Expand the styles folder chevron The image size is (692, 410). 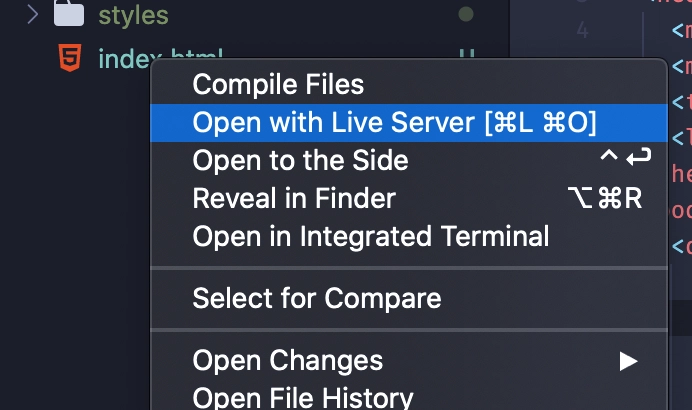coord(32,14)
